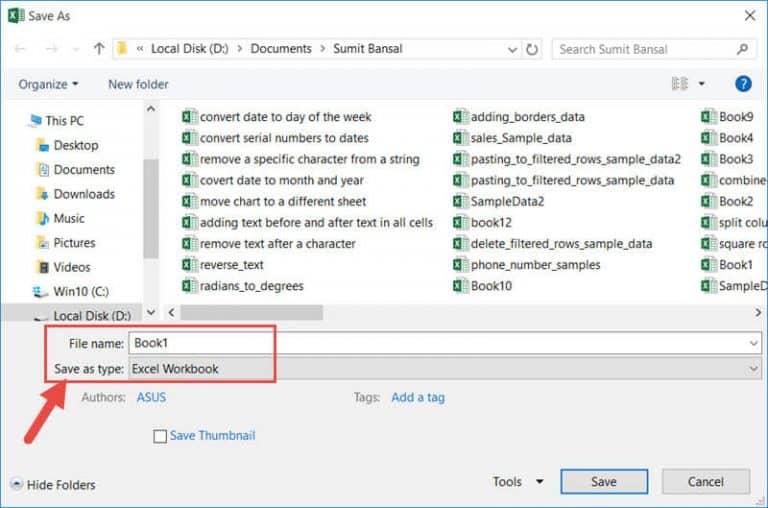Screen dimensions: 768x508
Task: Click navigation pane scroll up arrow
Action: click(x=151, y=109)
